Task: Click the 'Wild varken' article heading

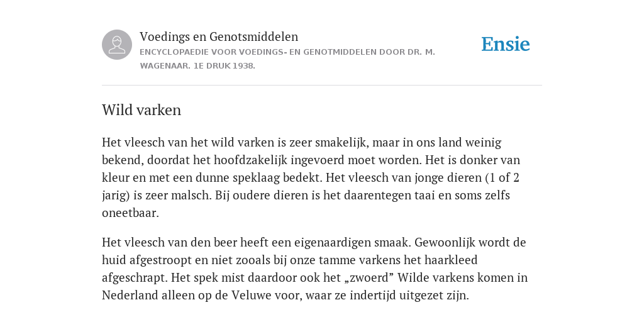Action: [142, 110]
